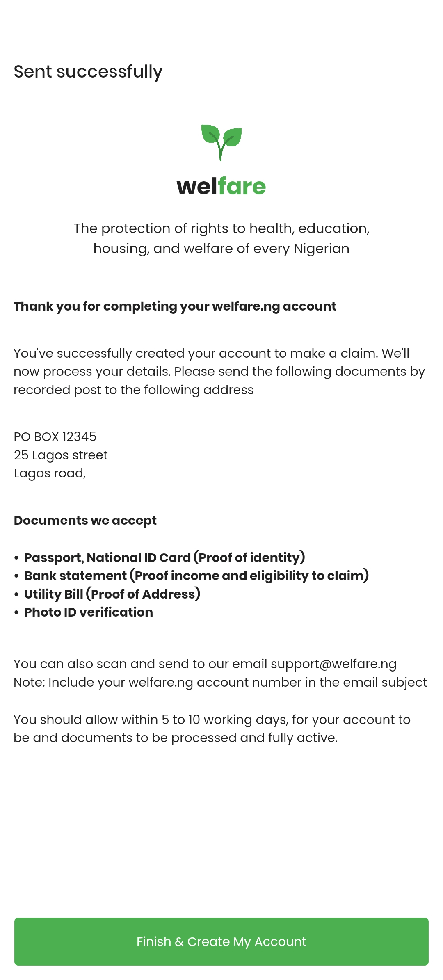Viewport: 443px width, 980px height.
Task: Click the paragraph about successfully creating account
Action: 219,371
